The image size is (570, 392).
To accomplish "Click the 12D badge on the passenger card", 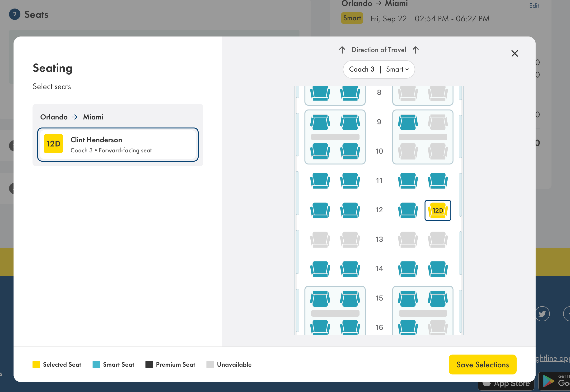I will (x=53, y=144).
